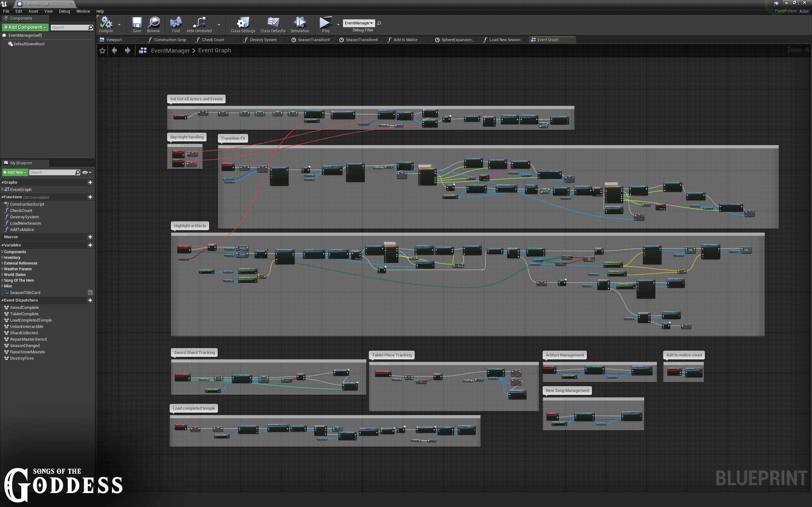Click the bookmark star icon in graph

(102, 51)
